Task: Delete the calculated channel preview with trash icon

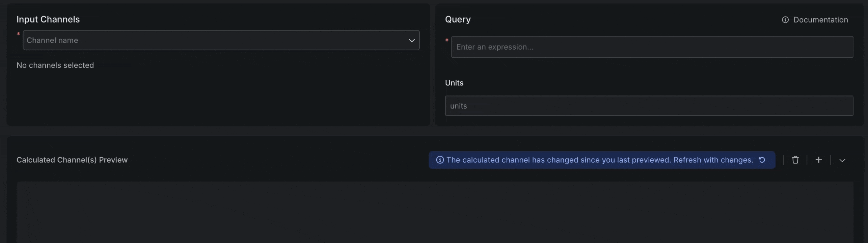Action: 795,160
